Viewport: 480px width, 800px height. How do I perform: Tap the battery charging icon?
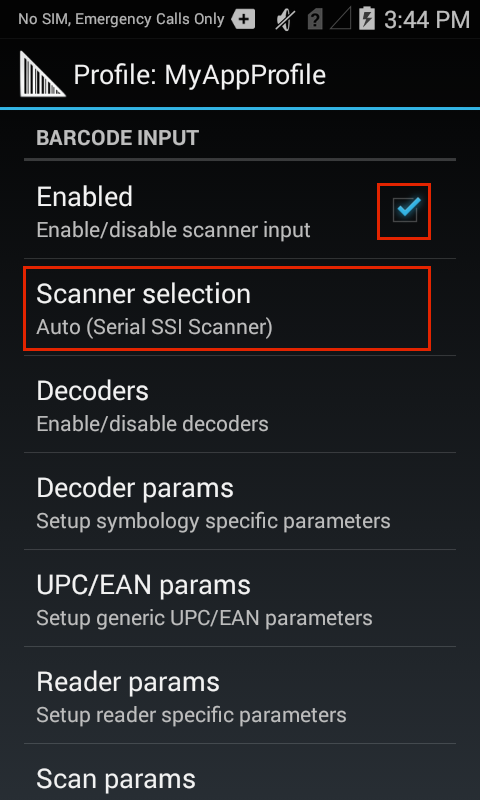pos(367,19)
